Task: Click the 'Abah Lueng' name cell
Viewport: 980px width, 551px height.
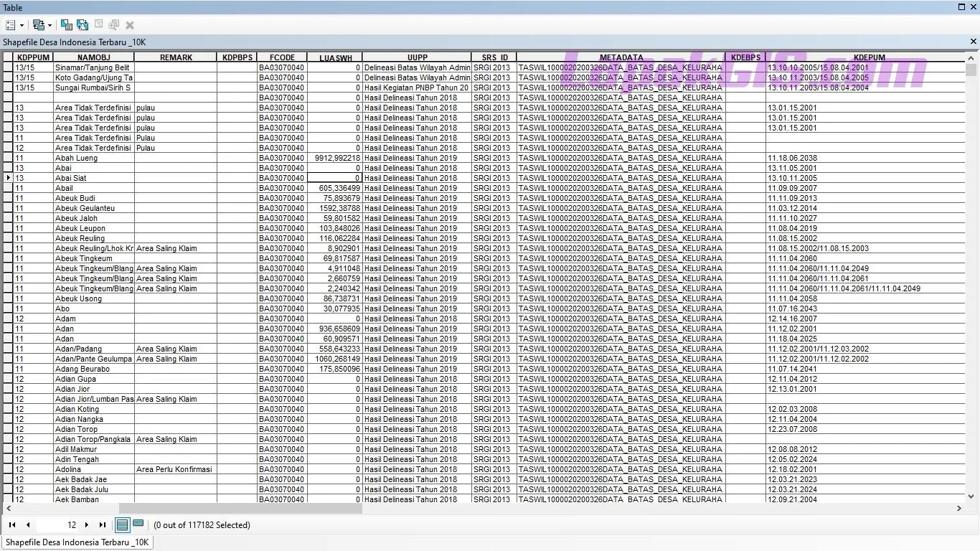Action: 94,158
